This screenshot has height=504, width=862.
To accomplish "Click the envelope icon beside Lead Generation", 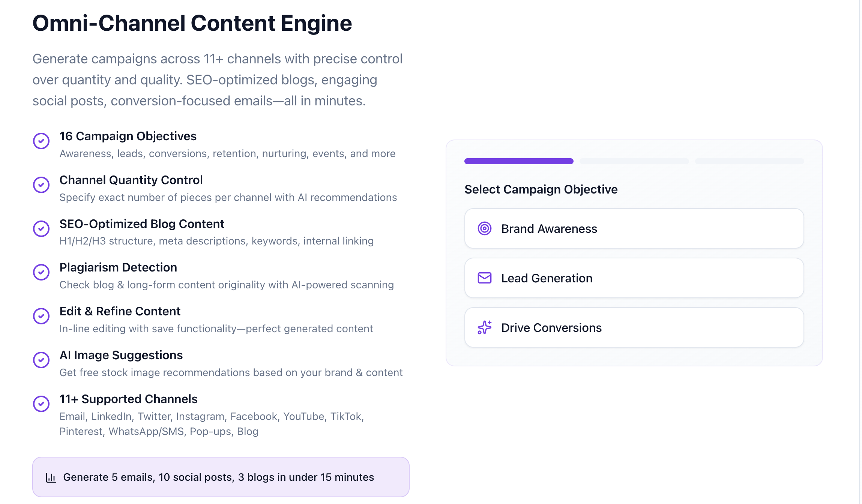I will [484, 278].
